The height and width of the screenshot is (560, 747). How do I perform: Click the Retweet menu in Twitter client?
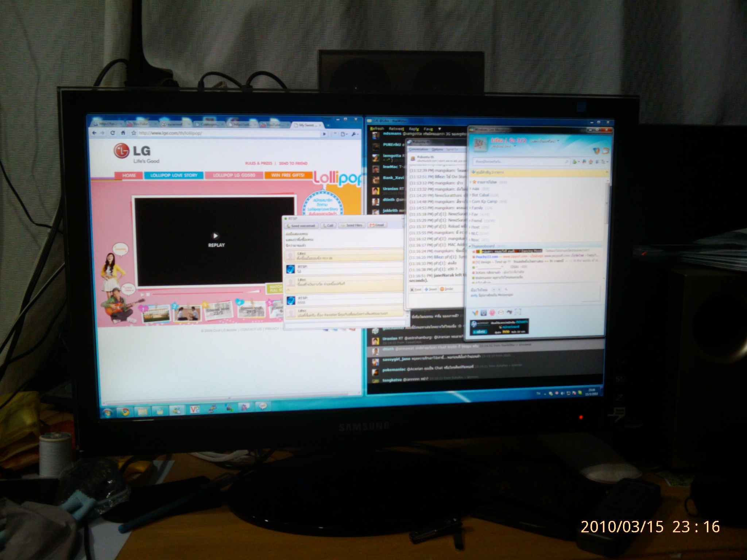(x=396, y=129)
